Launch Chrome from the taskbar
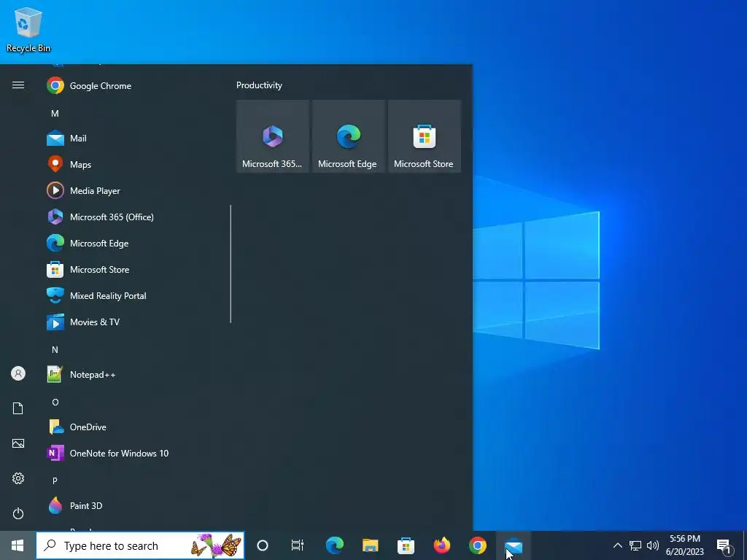This screenshot has width=747, height=560. [x=477, y=545]
